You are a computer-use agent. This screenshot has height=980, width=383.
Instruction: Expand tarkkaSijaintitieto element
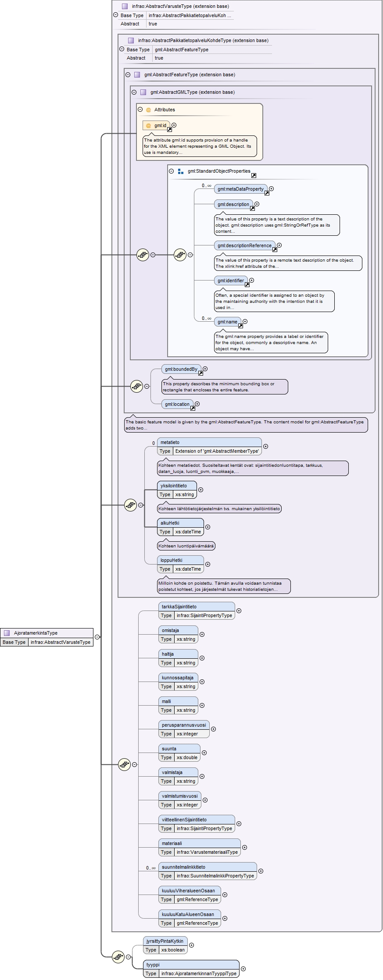click(x=239, y=611)
